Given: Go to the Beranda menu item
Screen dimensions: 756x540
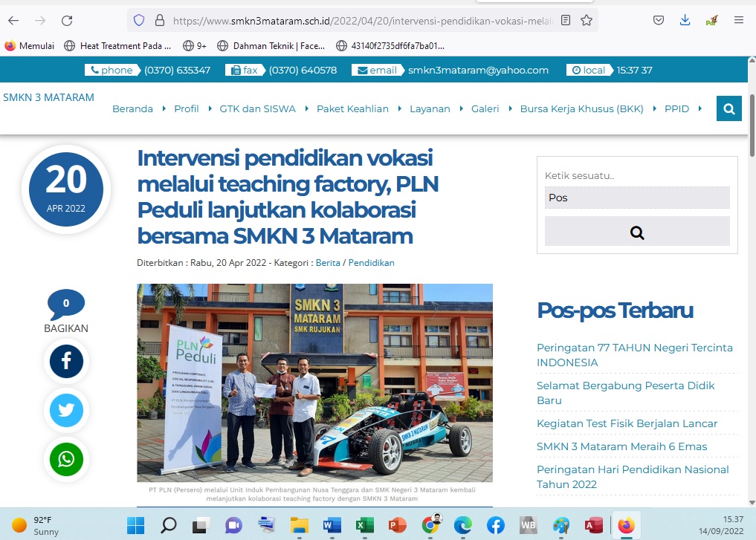Looking at the screenshot, I should [132, 108].
